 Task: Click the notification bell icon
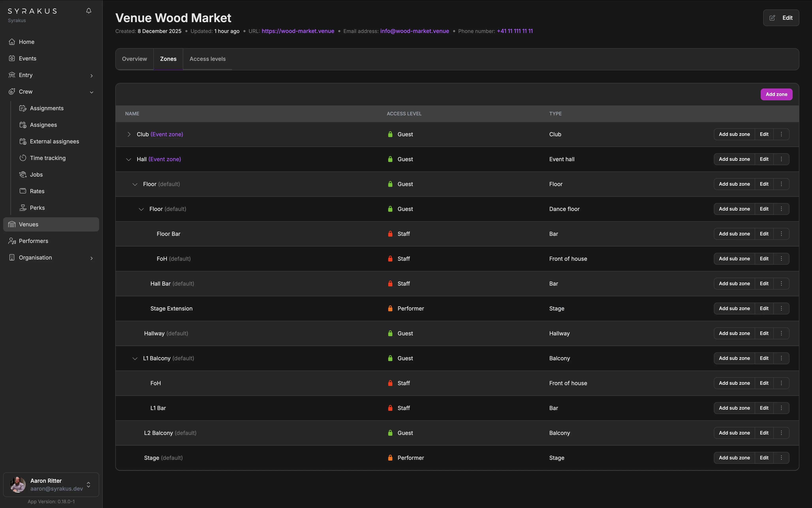click(x=89, y=11)
